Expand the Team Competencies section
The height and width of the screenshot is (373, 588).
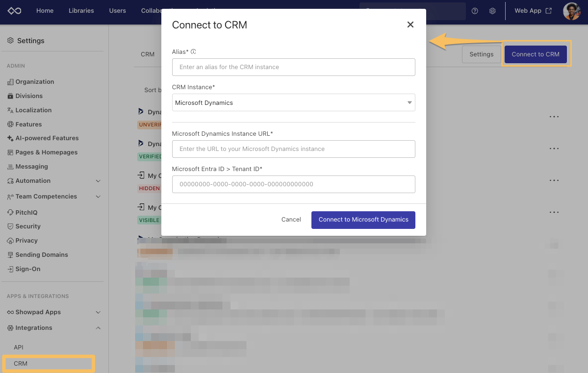coord(98,197)
